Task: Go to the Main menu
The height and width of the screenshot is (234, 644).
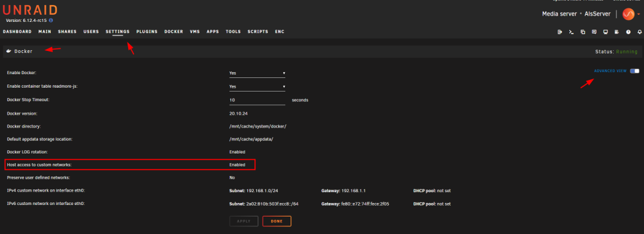Action: [45, 32]
